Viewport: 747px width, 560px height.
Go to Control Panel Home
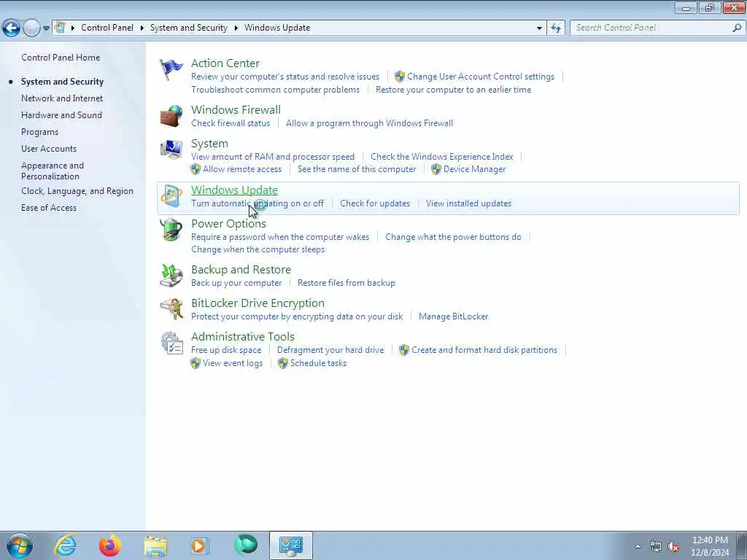61,58
